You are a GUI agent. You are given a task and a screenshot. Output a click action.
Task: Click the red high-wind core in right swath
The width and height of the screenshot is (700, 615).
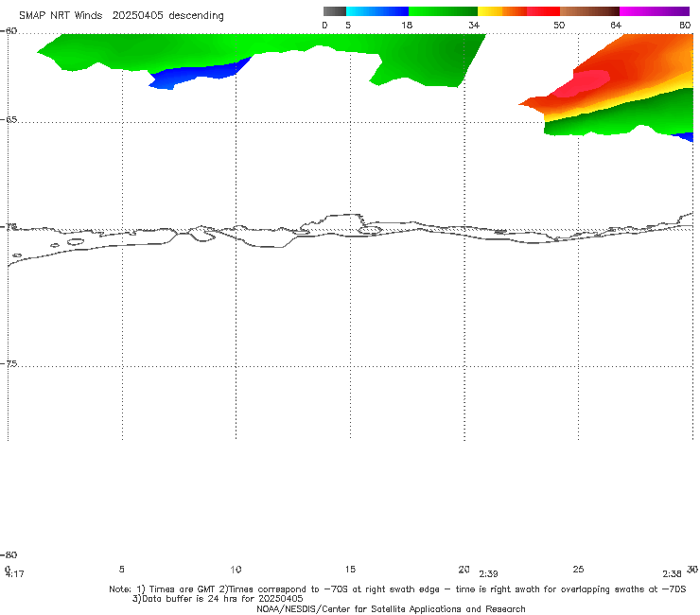point(583,84)
